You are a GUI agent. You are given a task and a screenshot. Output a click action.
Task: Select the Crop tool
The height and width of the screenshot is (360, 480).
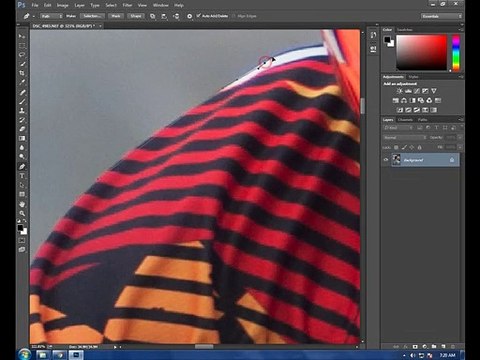pyautogui.click(x=22, y=73)
